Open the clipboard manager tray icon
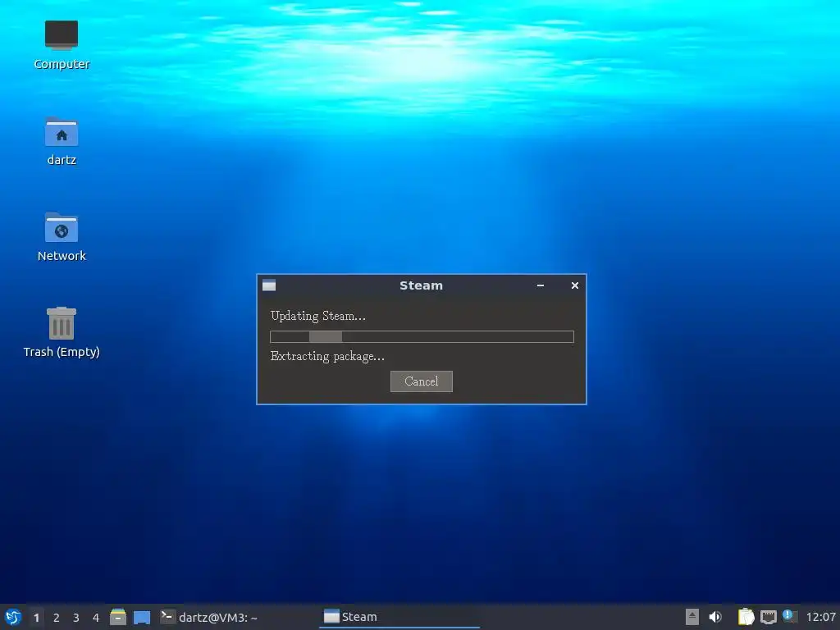Image resolution: width=840 pixels, height=630 pixels. [746, 617]
